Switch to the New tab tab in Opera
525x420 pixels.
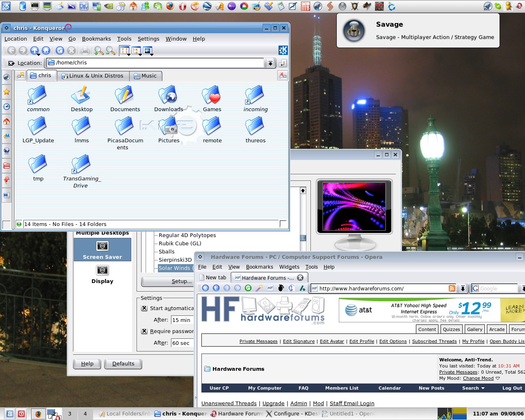tap(213, 278)
